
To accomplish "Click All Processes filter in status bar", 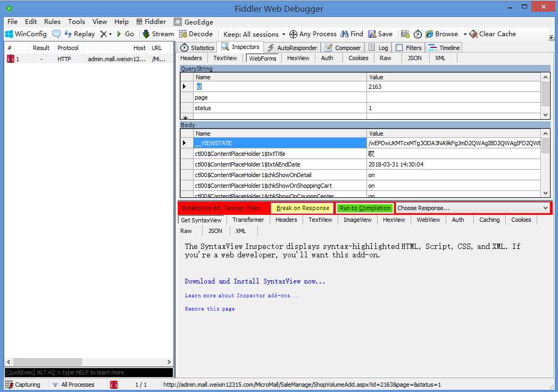I will [73, 385].
